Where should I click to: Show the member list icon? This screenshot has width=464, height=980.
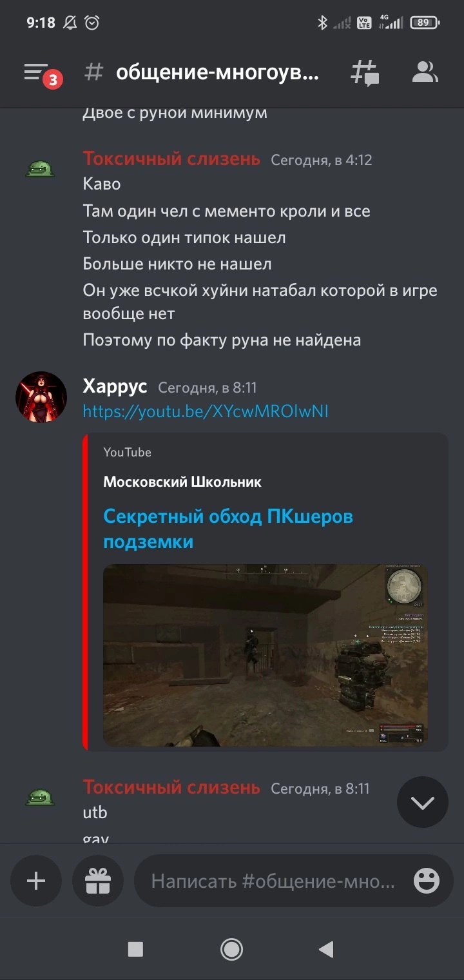[x=425, y=72]
